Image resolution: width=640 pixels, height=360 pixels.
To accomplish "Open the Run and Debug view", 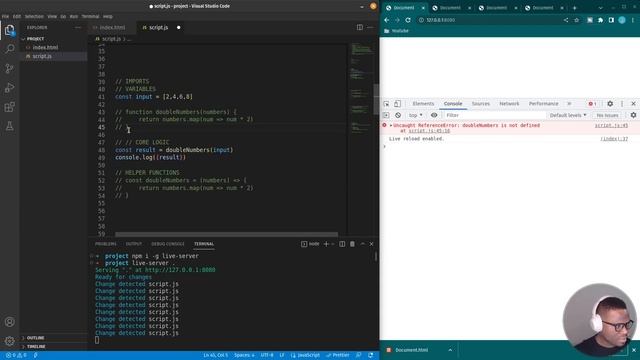I will [x=9, y=88].
